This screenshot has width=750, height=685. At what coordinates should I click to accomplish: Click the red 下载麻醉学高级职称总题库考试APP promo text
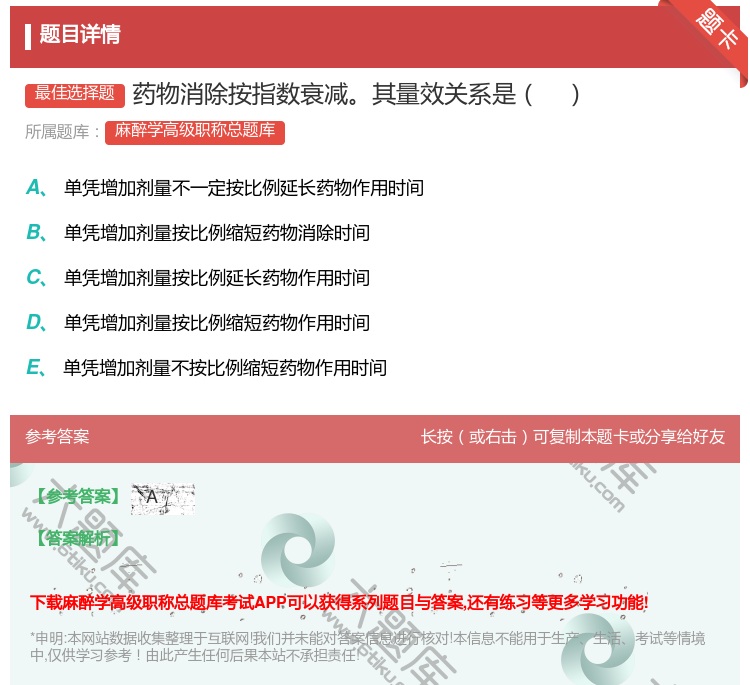point(339,602)
